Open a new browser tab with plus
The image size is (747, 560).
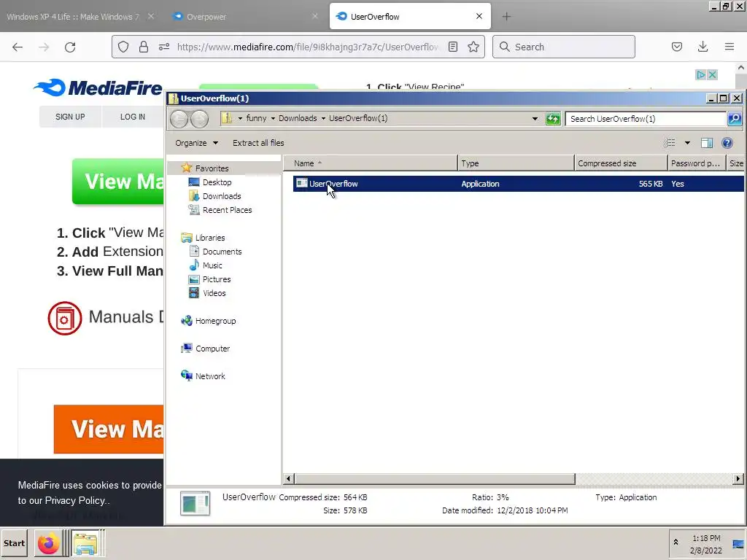506,17
